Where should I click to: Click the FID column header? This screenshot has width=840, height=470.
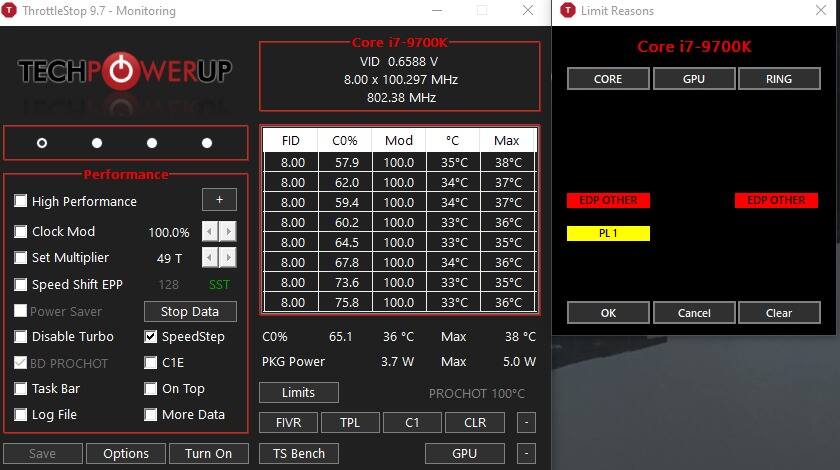(x=291, y=140)
